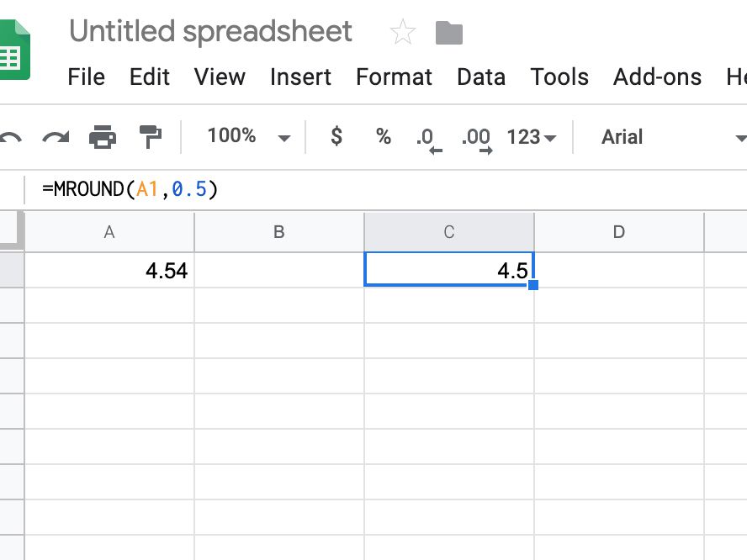The height and width of the screenshot is (560, 747).
Task: Rename the Untitled spreadsheet title
Action: click(210, 32)
